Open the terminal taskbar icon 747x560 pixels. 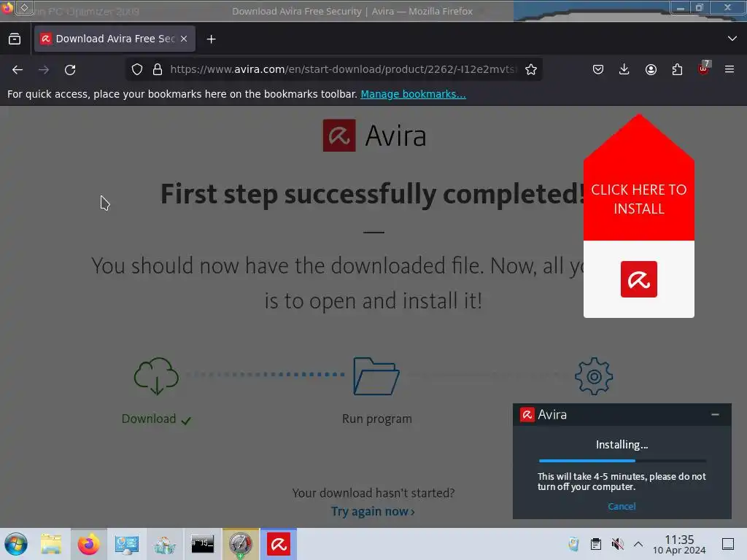203,544
